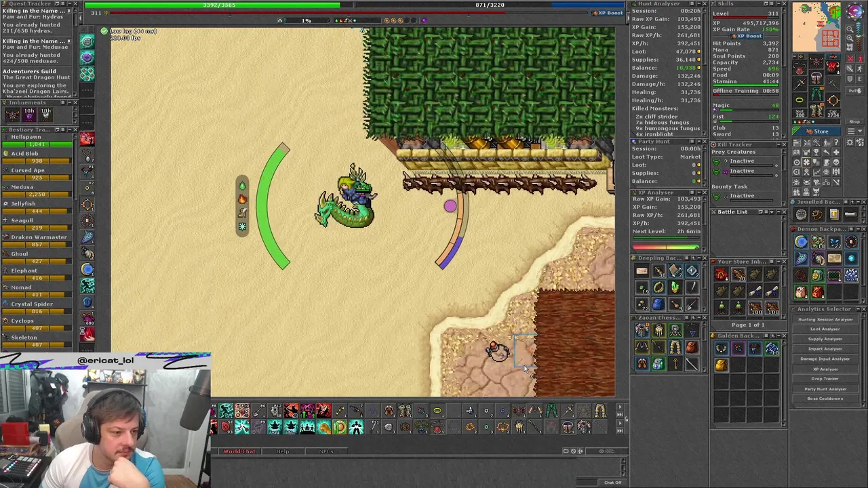Click the ring equipment slot

coord(798,100)
